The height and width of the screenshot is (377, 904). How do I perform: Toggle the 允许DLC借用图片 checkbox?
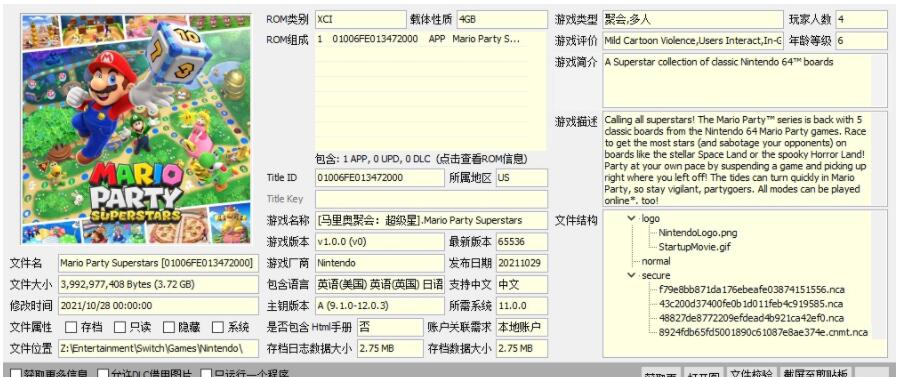click(103, 374)
